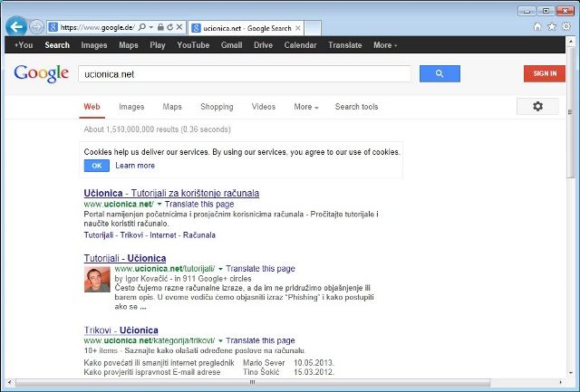The width and height of the screenshot is (580, 392).
Task: Accept cookies with OK button
Action: point(97,166)
